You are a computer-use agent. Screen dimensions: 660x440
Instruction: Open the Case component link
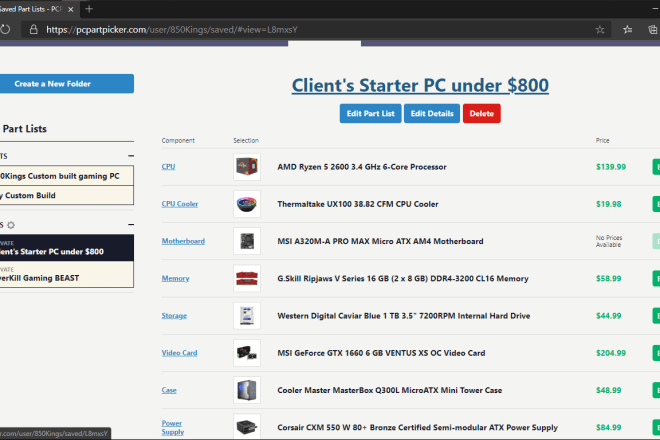click(x=169, y=390)
